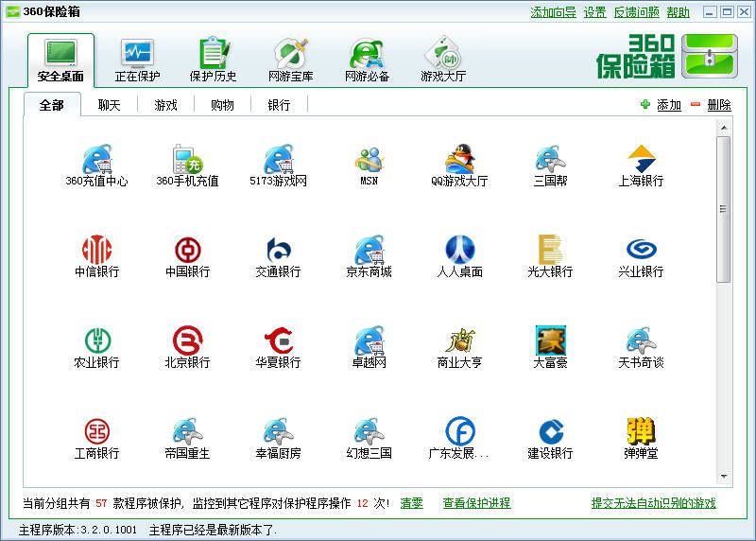
Task: Open 天书奇谈 game icon
Action: (642, 347)
